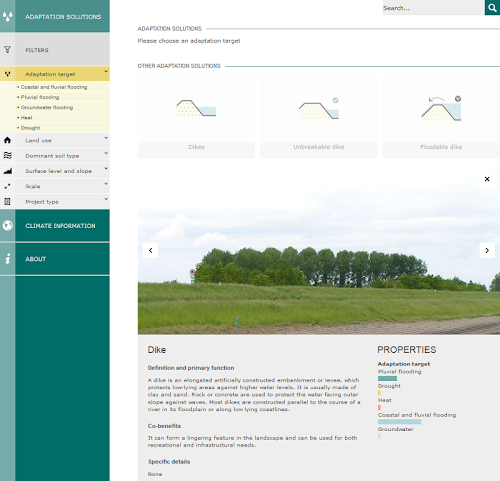Click the slope chart Surface level icon
500x481 pixels.
[x=7, y=171]
